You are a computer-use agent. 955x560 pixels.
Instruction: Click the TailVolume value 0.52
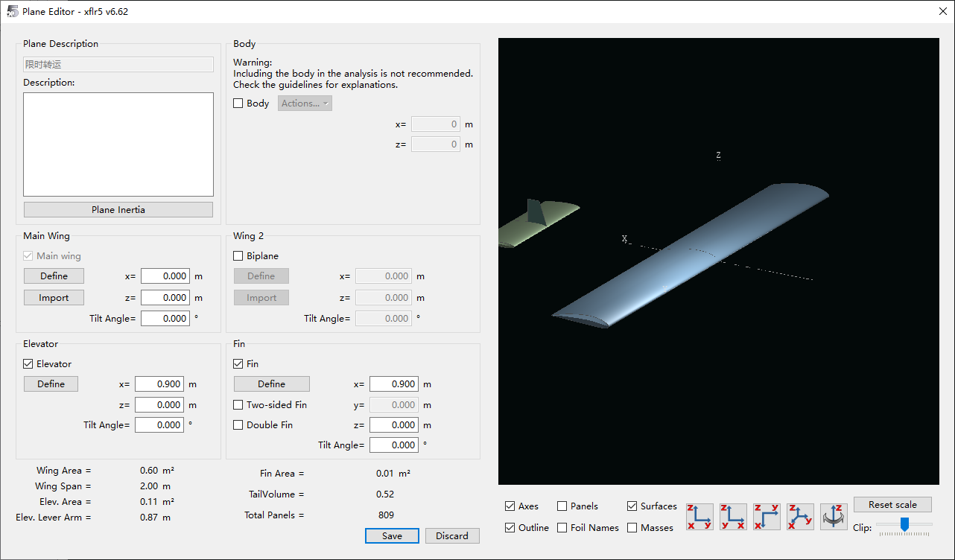pyautogui.click(x=386, y=494)
